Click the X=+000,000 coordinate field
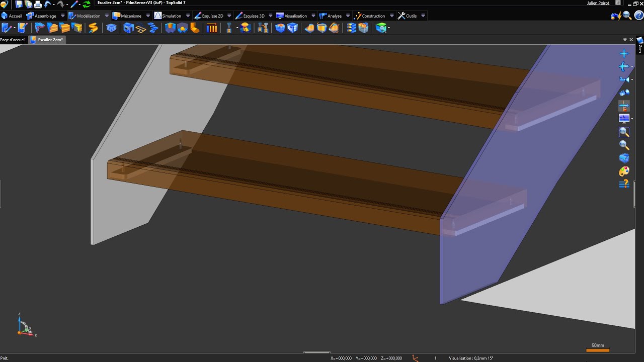The width and height of the screenshot is (644, 362). pyautogui.click(x=341, y=358)
